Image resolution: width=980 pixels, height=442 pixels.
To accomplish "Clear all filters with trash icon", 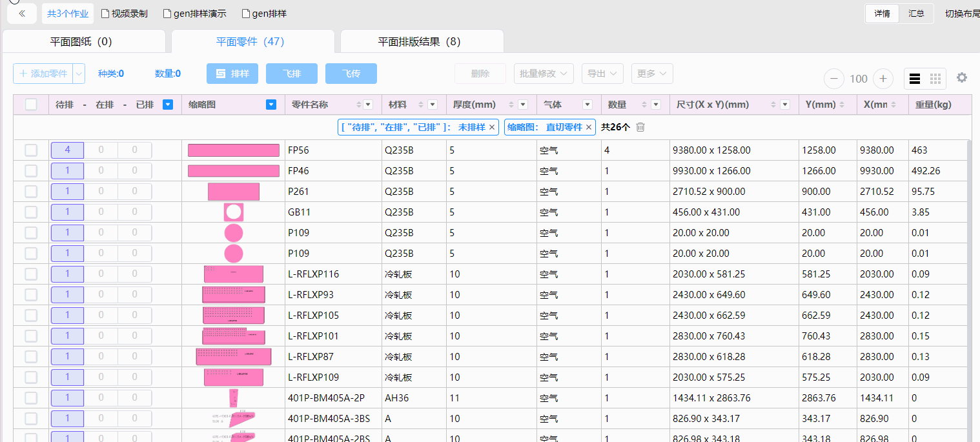I will point(640,127).
